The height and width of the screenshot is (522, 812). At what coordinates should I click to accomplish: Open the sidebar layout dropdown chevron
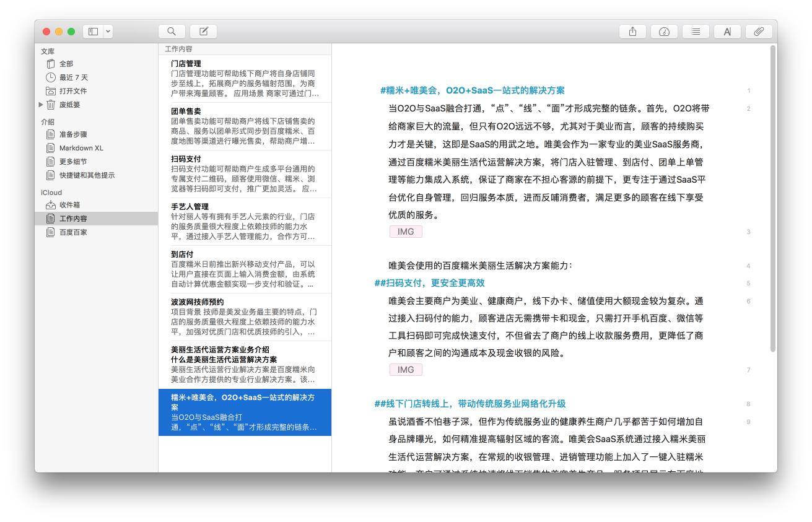click(x=107, y=32)
